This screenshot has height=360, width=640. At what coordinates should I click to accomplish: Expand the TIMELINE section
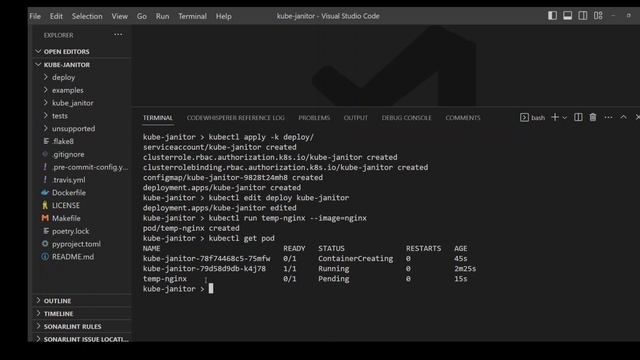click(x=83, y=313)
